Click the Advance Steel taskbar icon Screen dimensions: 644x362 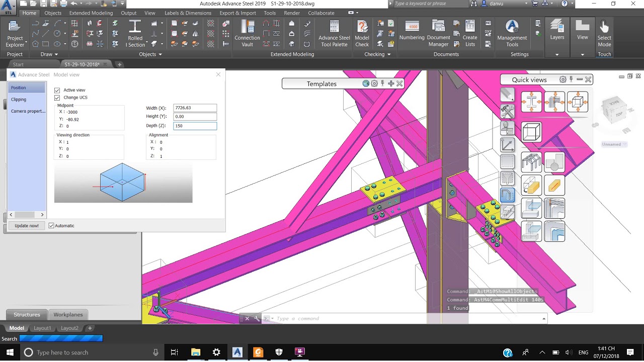click(237, 352)
